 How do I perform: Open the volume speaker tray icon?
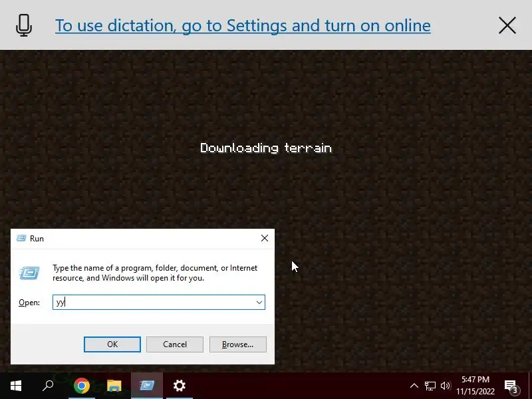[446, 386]
